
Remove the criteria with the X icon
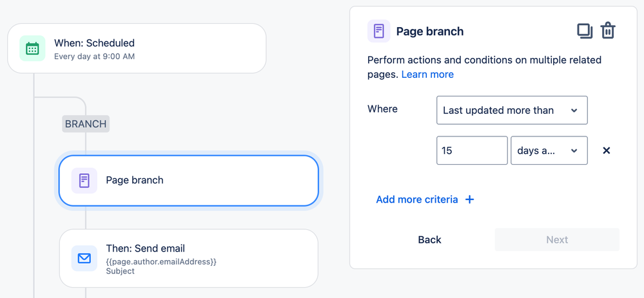point(606,151)
